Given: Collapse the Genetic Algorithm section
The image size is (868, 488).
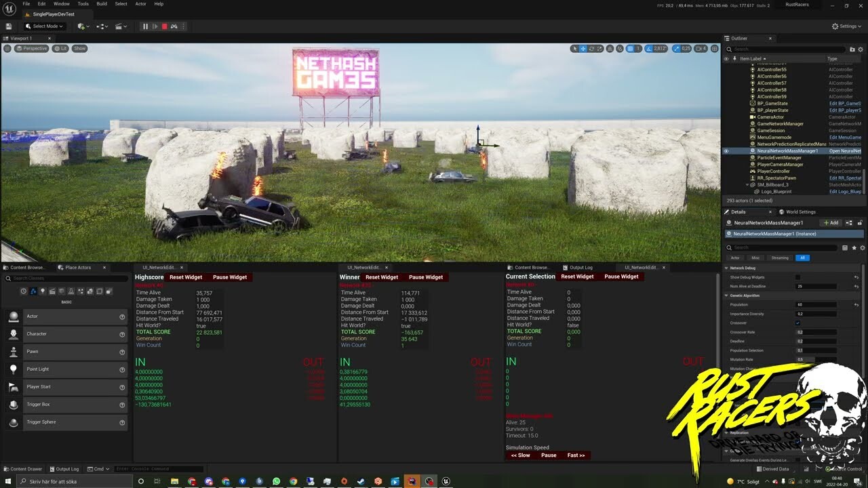Looking at the screenshot, I should point(726,295).
